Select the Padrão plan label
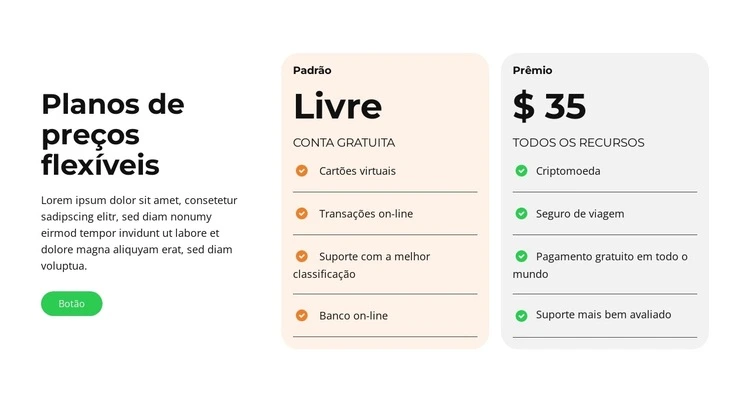Screen dimensions: 750x404 [312, 71]
